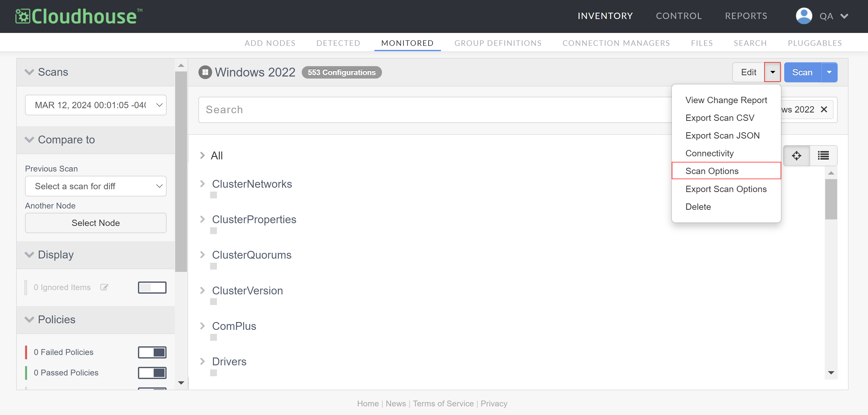Click the Select Node button
This screenshot has width=868, height=415.
click(x=96, y=223)
